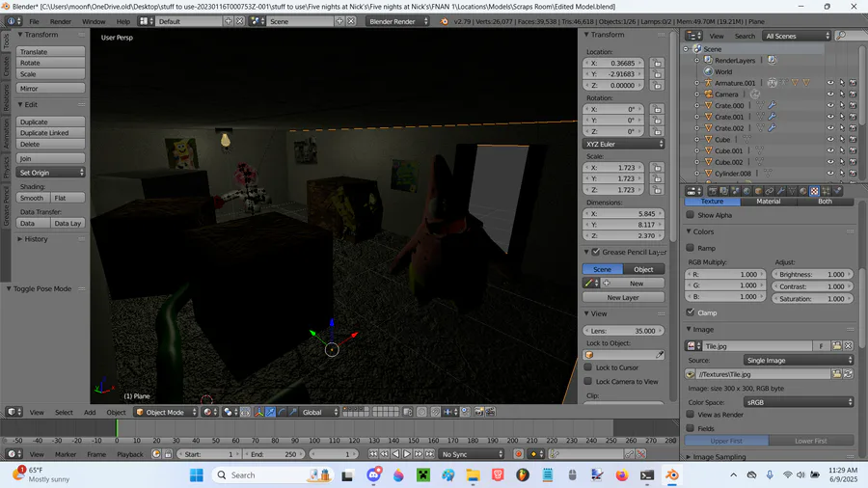Open File Explorer from the taskbar
The height and width of the screenshot is (488, 868).
[473, 475]
